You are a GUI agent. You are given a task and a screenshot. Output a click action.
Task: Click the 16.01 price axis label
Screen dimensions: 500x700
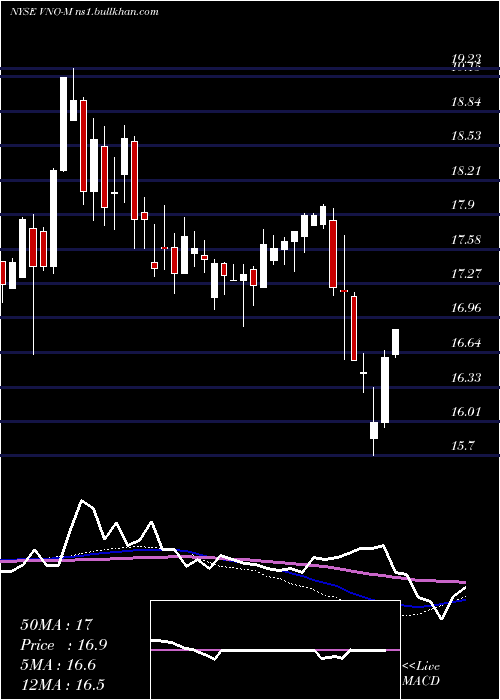point(466,412)
